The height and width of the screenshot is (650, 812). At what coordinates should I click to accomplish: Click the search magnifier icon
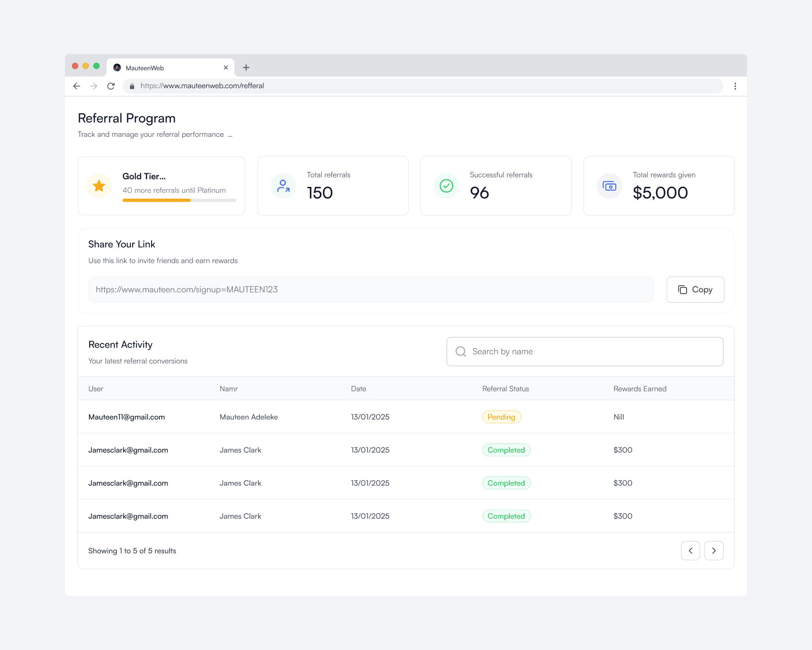(x=461, y=352)
